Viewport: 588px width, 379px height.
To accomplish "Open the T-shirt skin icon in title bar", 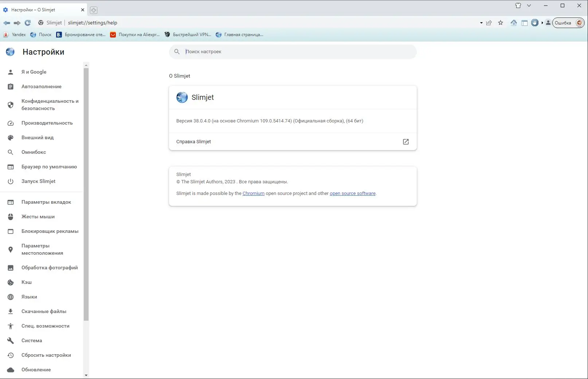I will (518, 5).
